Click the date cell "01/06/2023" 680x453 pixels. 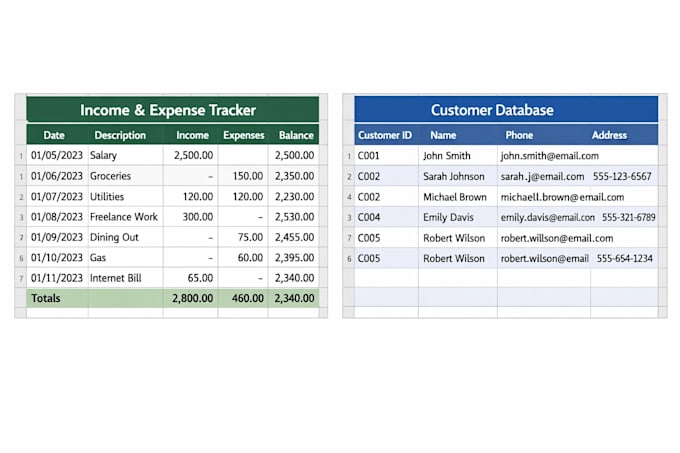click(56, 176)
